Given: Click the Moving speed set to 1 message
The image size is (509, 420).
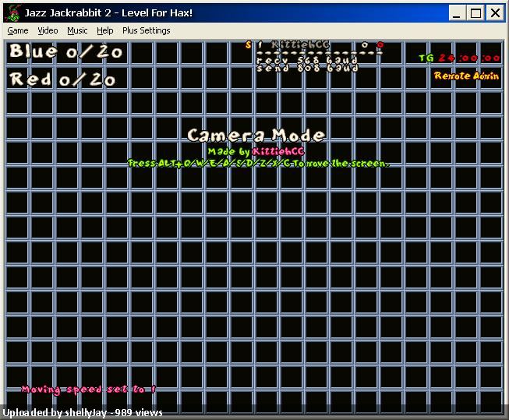Looking at the screenshot, I should coord(89,389).
